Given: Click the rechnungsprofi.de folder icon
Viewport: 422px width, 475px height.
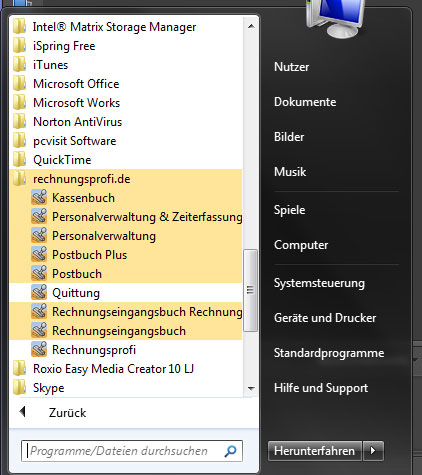Looking at the screenshot, I should 20,178.
